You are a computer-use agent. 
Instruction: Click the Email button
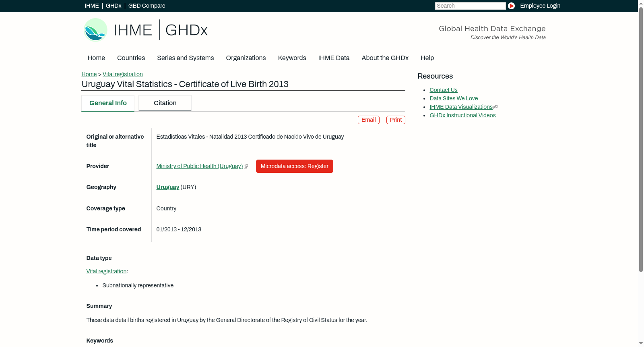click(369, 120)
